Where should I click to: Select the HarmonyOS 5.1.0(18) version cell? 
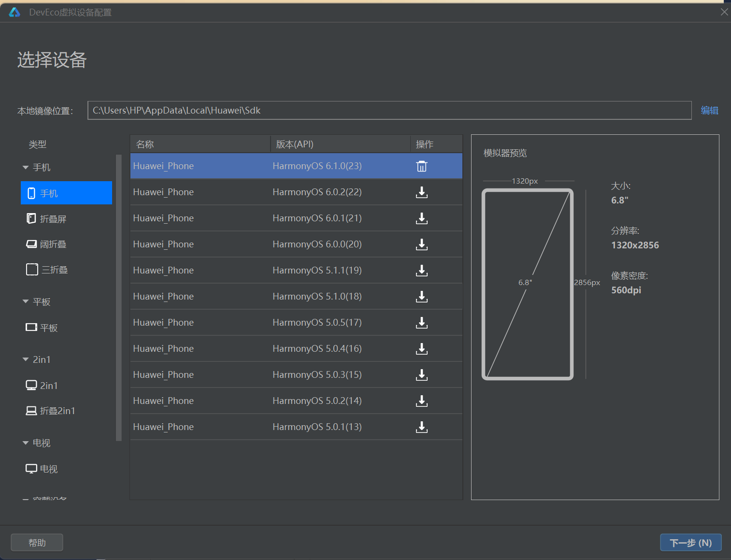tap(317, 296)
